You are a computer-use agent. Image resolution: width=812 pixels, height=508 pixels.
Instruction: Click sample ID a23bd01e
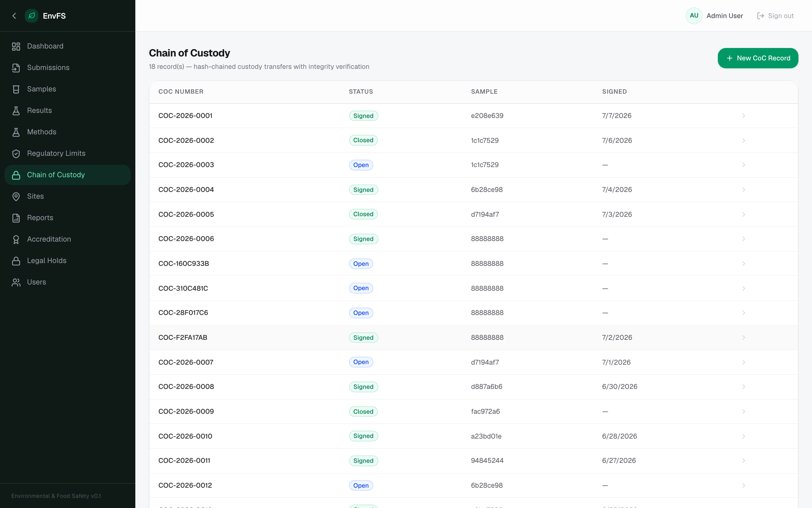(x=486, y=436)
